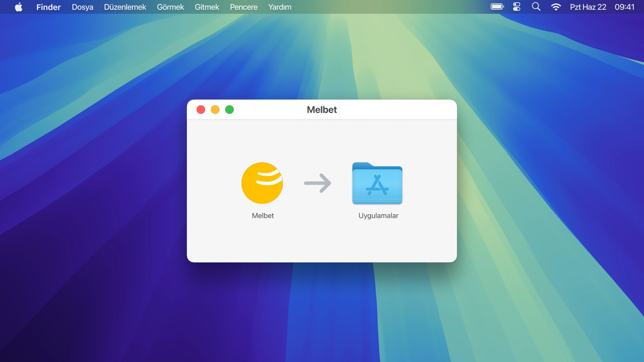Zoom the Melbet window with green button

tap(229, 110)
